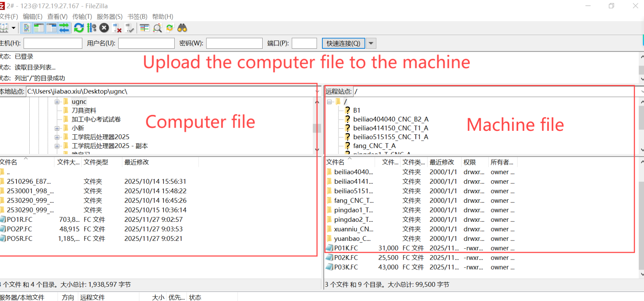Open the 传输(T) menu
644x301 pixels.
[82, 16]
